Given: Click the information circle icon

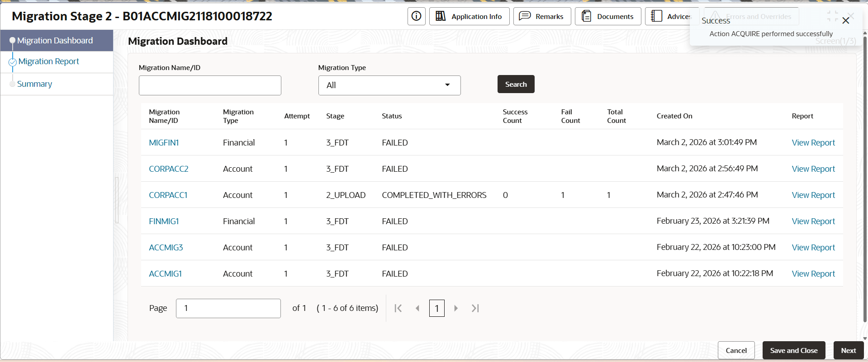Looking at the screenshot, I should click(417, 16).
